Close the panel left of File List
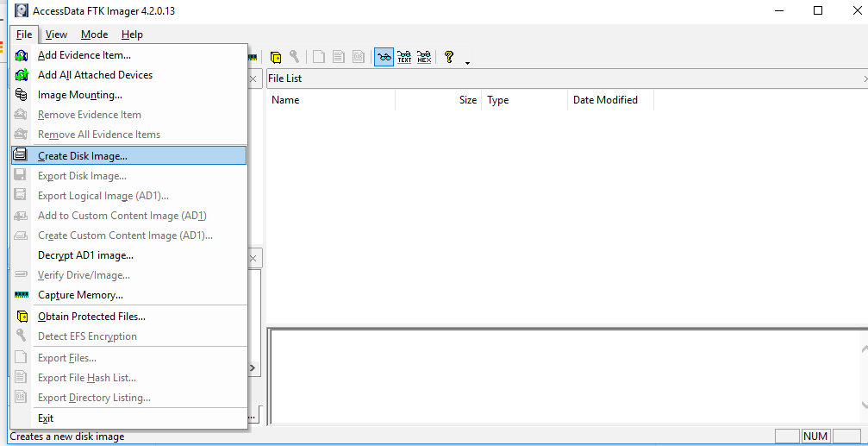 click(253, 79)
